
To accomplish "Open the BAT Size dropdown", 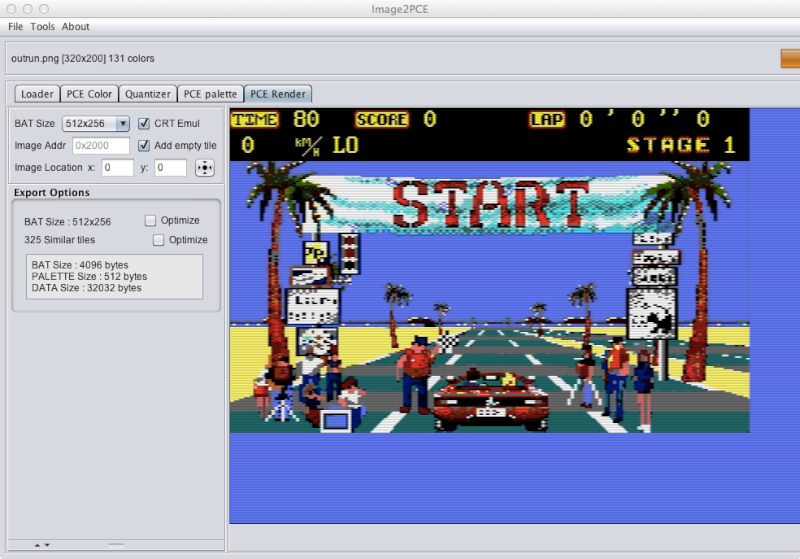I will [x=95, y=123].
